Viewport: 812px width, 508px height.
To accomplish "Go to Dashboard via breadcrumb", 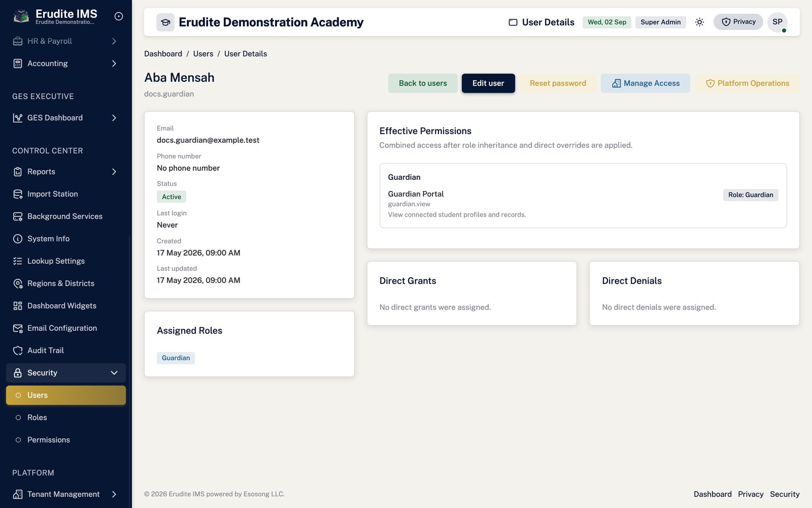I will 163,54.
